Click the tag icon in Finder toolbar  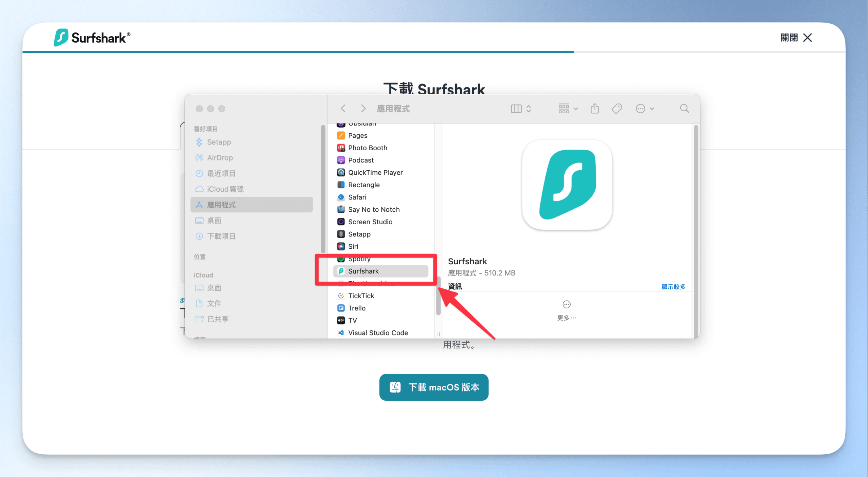tap(617, 109)
